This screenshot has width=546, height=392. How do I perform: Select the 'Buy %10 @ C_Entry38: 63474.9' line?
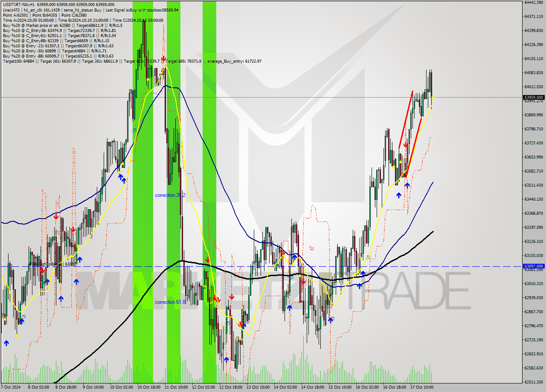(59, 30)
